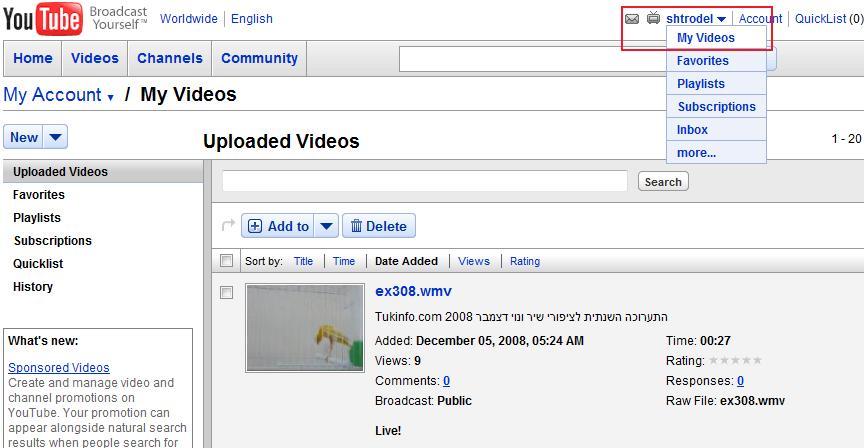Select My Videos from the user menu
The width and height of the screenshot is (864, 448).
[x=706, y=38]
